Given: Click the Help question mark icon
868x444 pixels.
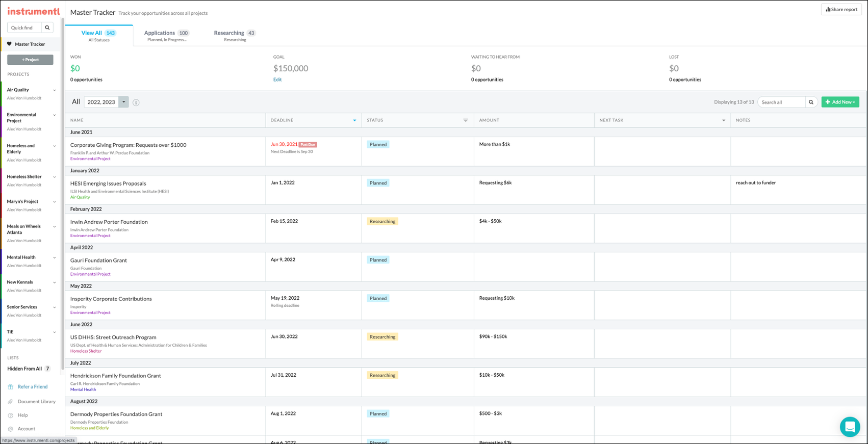Looking at the screenshot, I should 10,415.
